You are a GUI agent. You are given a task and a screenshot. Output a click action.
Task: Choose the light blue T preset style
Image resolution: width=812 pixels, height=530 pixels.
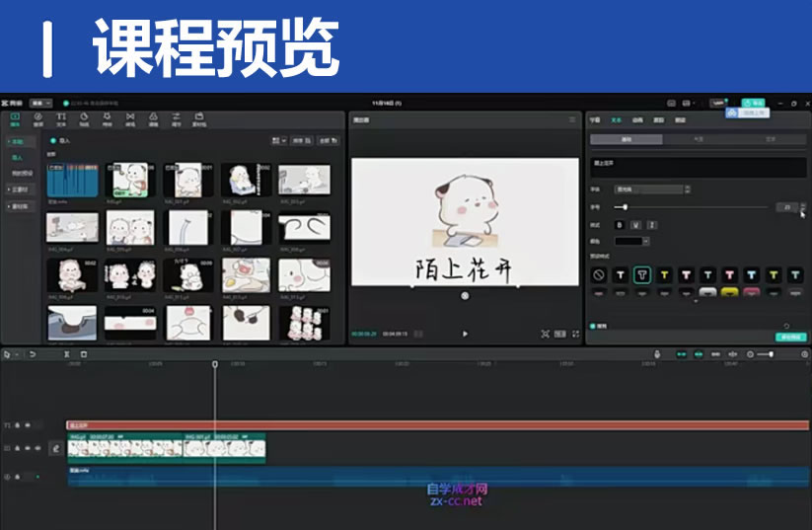click(752, 275)
